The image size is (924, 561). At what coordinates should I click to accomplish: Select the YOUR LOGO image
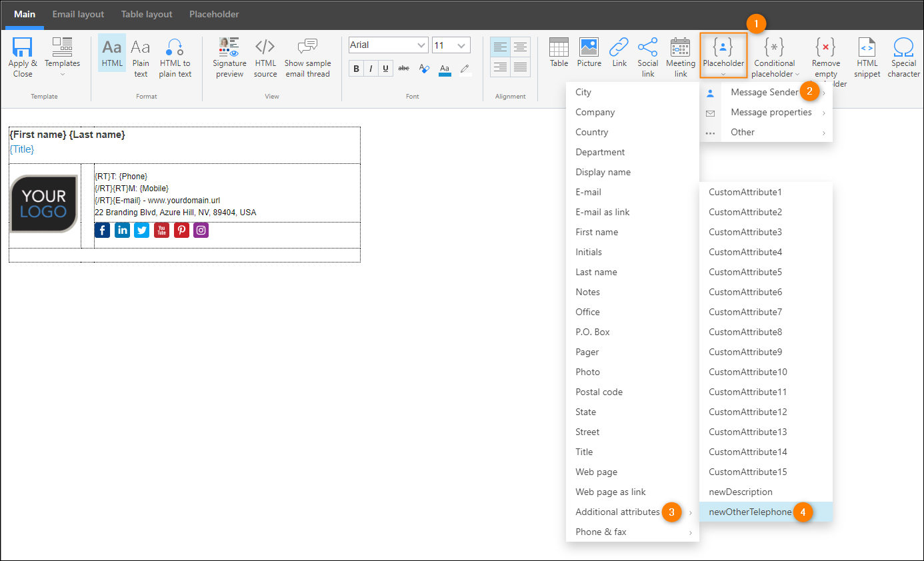pyautogui.click(x=44, y=204)
